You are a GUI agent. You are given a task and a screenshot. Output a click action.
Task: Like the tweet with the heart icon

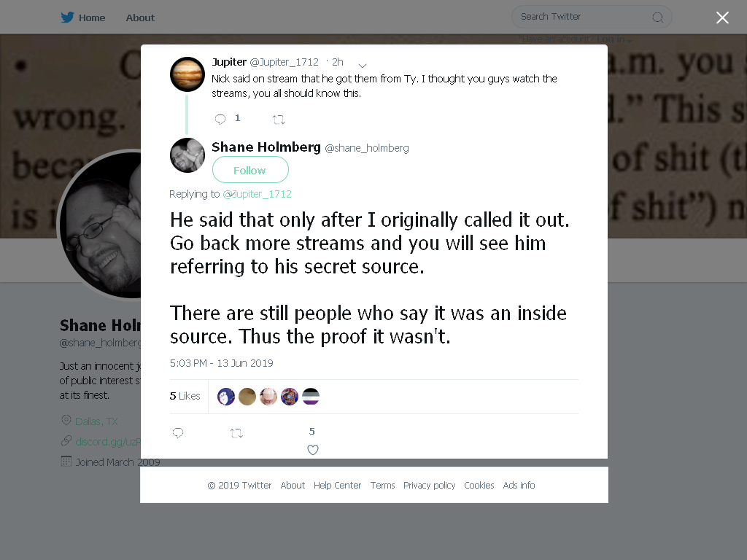click(x=312, y=449)
